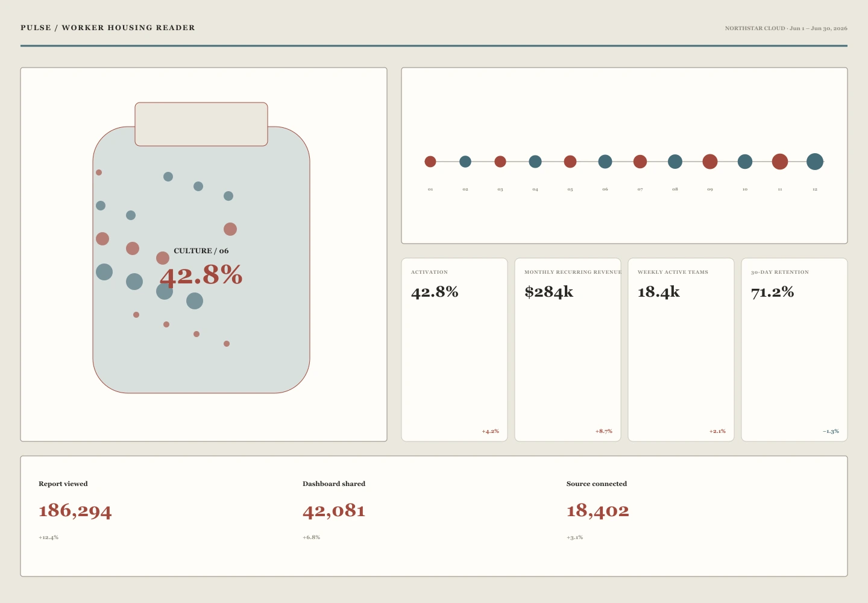Image resolution: width=868 pixels, height=603 pixels.
Task: Pick the timeline dot labeled 08
Action: click(675, 162)
